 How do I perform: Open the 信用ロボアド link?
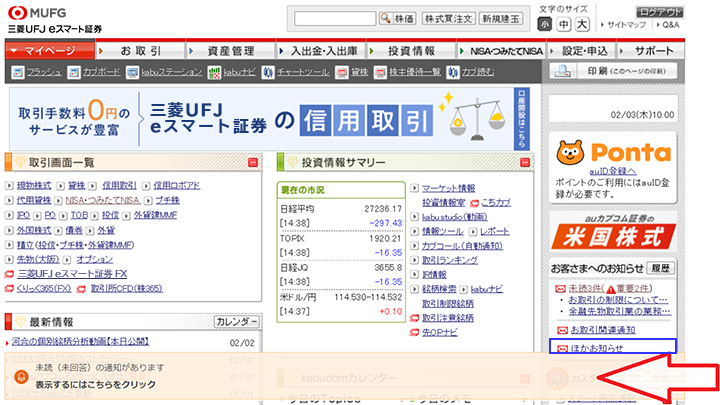177,186
